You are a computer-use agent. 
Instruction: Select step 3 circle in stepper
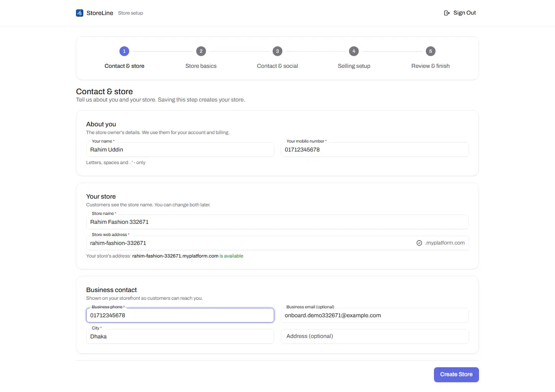[277, 51]
